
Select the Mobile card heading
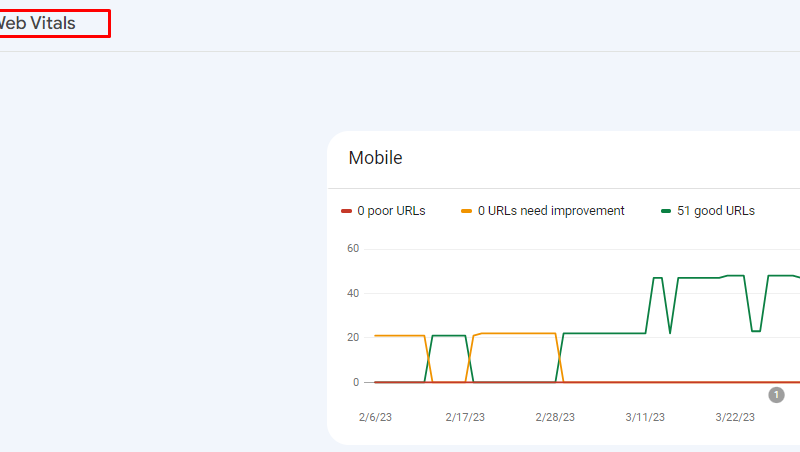click(375, 158)
